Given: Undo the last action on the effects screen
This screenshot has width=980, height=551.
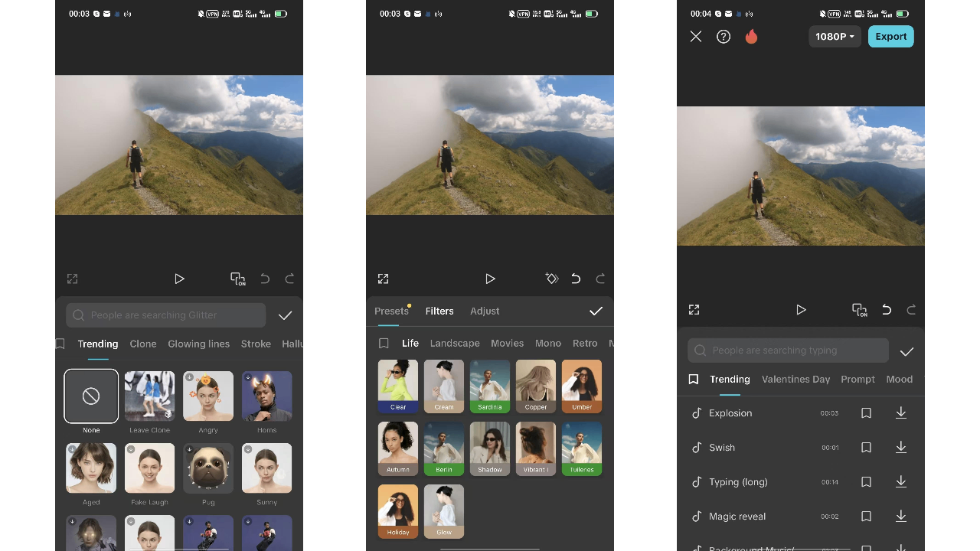Looking at the screenshot, I should (x=265, y=279).
